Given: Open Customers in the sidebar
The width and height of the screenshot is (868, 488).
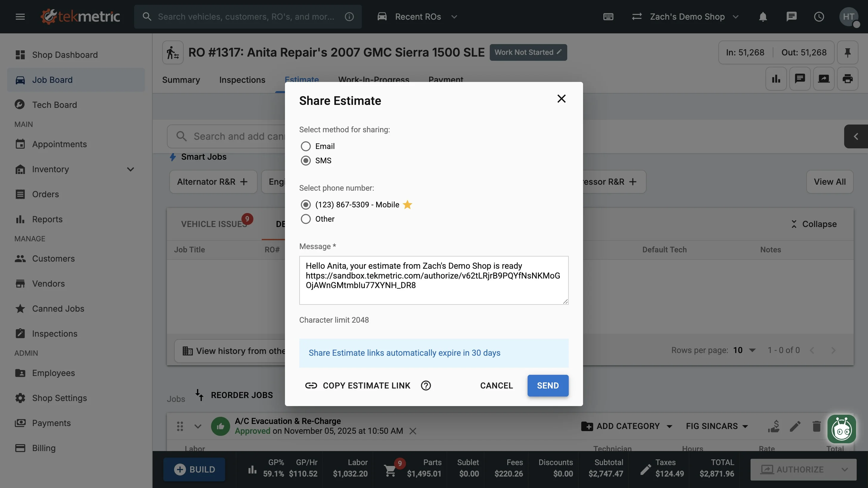Looking at the screenshot, I should click(53, 259).
